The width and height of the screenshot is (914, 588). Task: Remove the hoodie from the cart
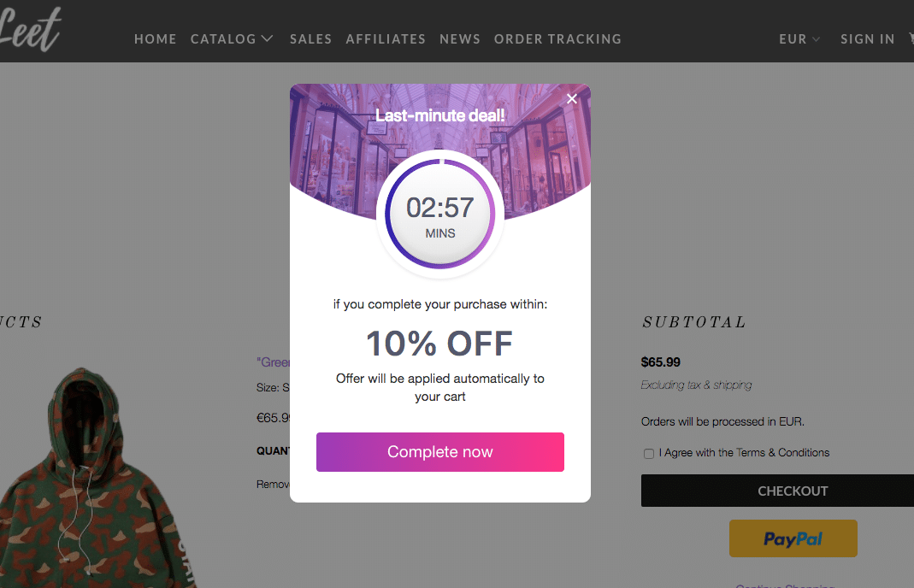pos(272,483)
